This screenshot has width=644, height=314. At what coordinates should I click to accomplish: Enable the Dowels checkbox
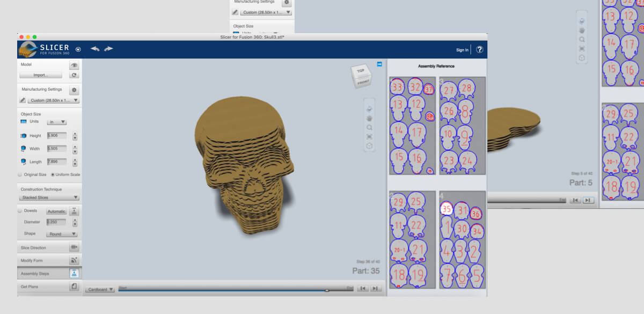tap(20, 211)
